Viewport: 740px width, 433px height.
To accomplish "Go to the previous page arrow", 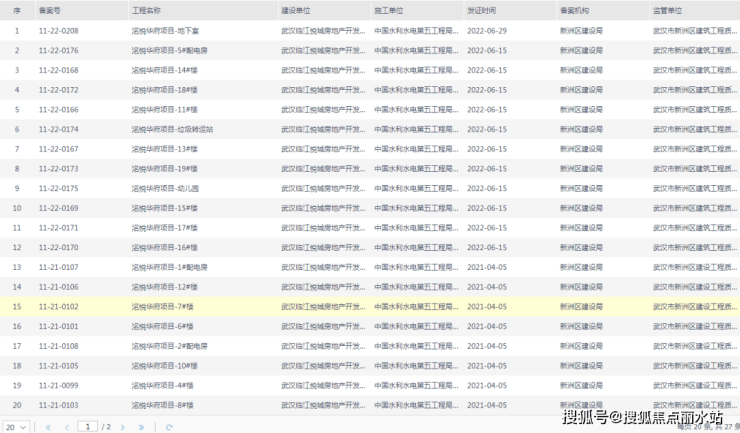I will [67, 427].
